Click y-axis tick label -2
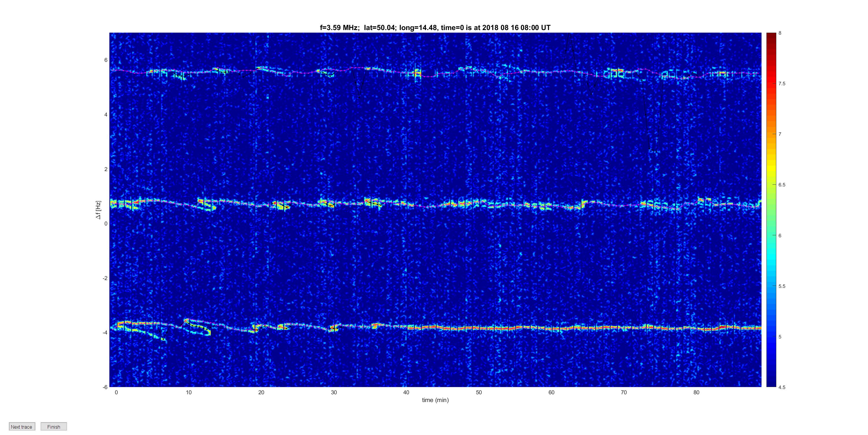Viewport: 868px width, 435px height. [105, 278]
